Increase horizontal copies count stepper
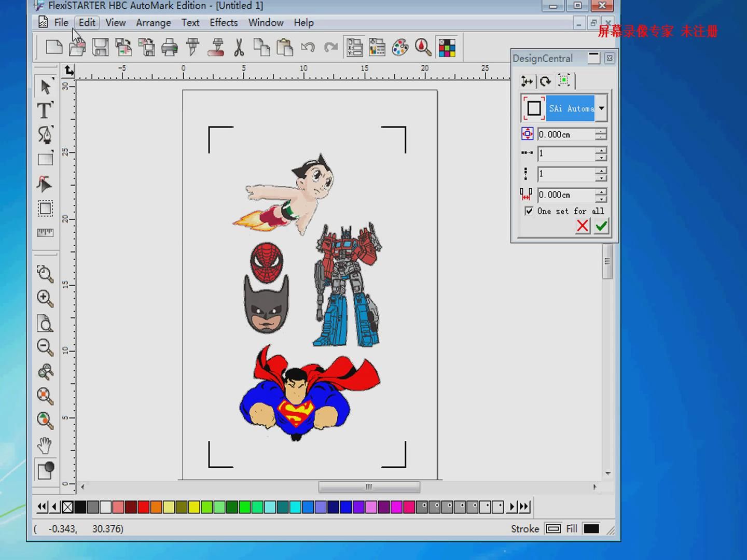Viewport: 747px width, 560px height. [x=601, y=150]
